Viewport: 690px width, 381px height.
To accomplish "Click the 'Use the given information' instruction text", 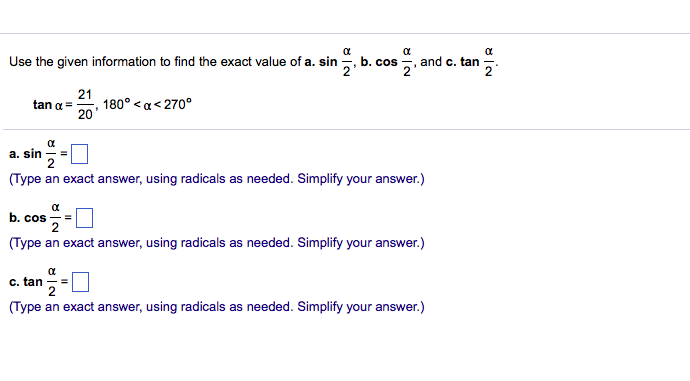I will pyautogui.click(x=155, y=62).
